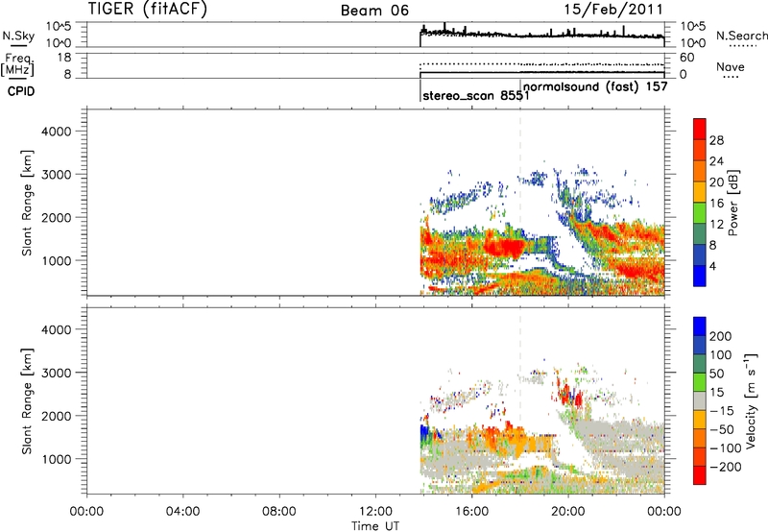Pick the red bottom segment of the velocity color bar
This screenshot has width=768, height=532.
pyautogui.click(x=700, y=475)
